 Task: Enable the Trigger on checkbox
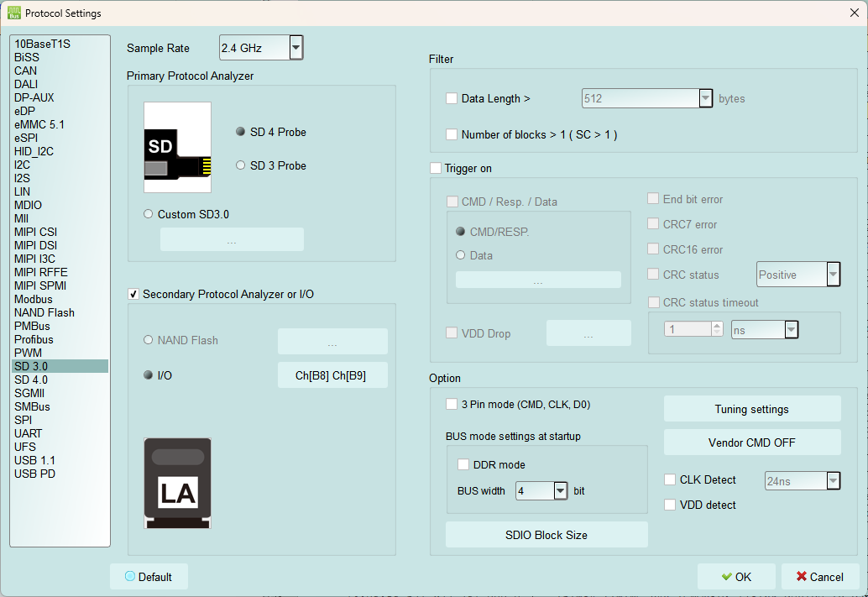click(436, 169)
